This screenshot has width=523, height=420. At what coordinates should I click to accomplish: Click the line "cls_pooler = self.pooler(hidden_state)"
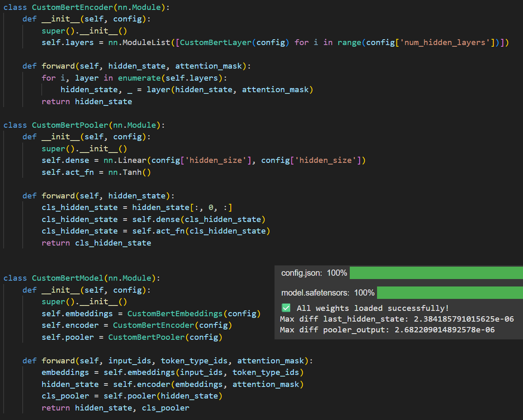[x=132, y=396]
